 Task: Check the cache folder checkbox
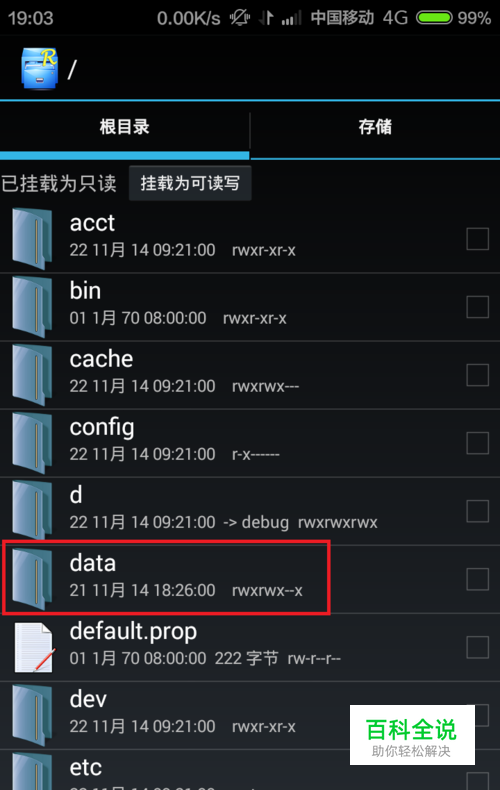tap(477, 375)
